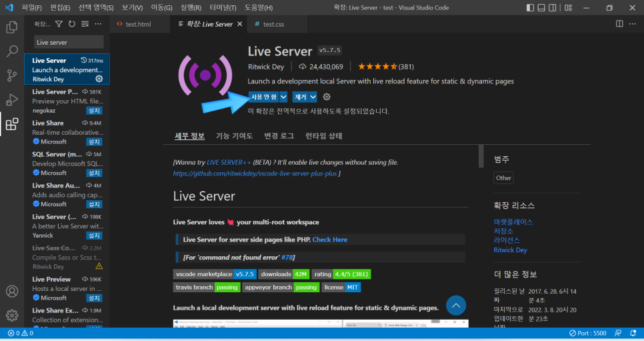Open the 저장소 resource link

coord(503,231)
